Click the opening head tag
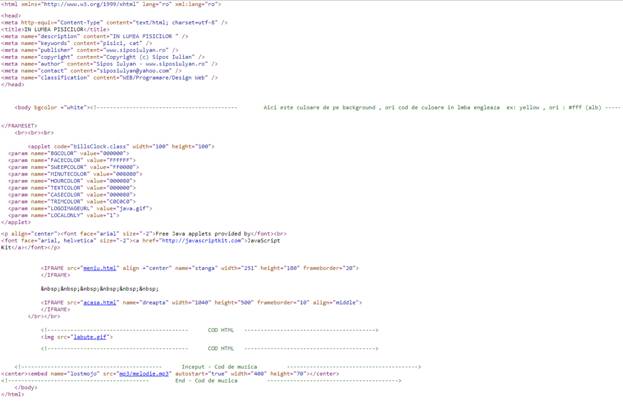 pyautogui.click(x=11, y=16)
